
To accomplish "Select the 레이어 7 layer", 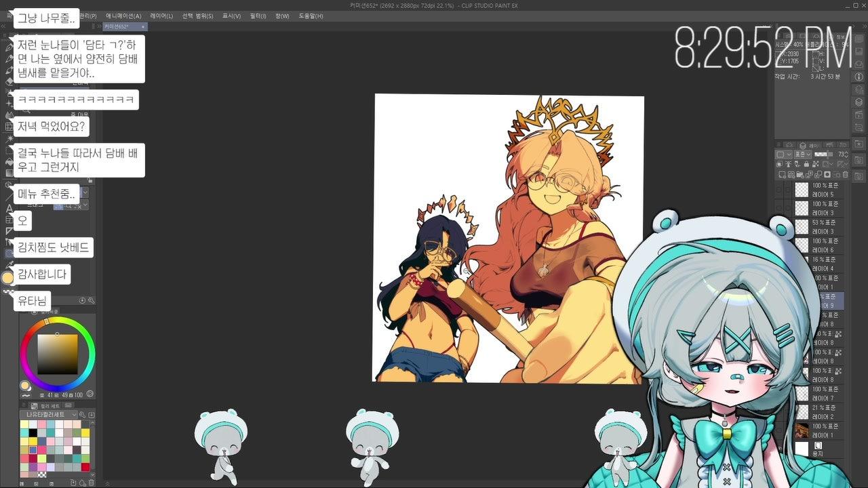I will tap(818, 393).
